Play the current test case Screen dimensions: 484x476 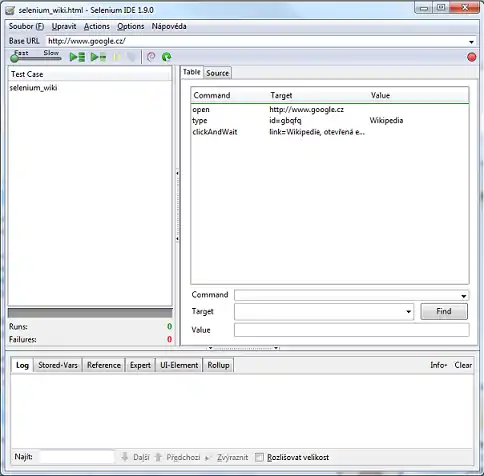pos(98,57)
